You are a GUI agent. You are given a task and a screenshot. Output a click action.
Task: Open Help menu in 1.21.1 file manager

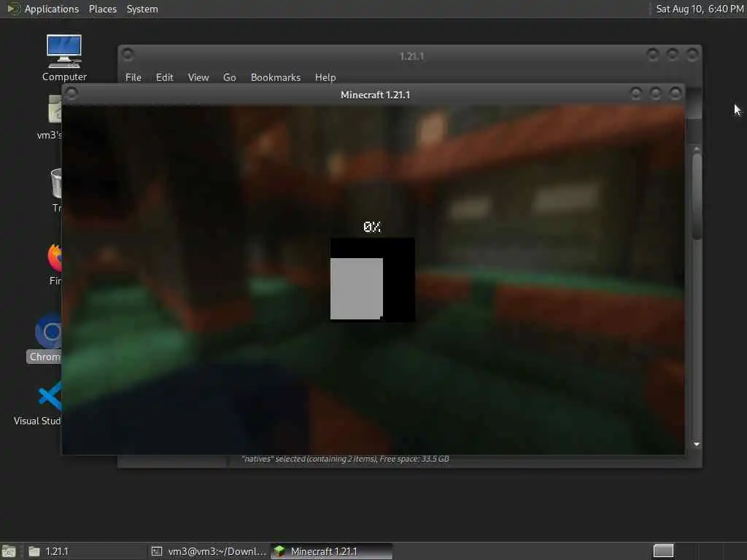point(325,77)
